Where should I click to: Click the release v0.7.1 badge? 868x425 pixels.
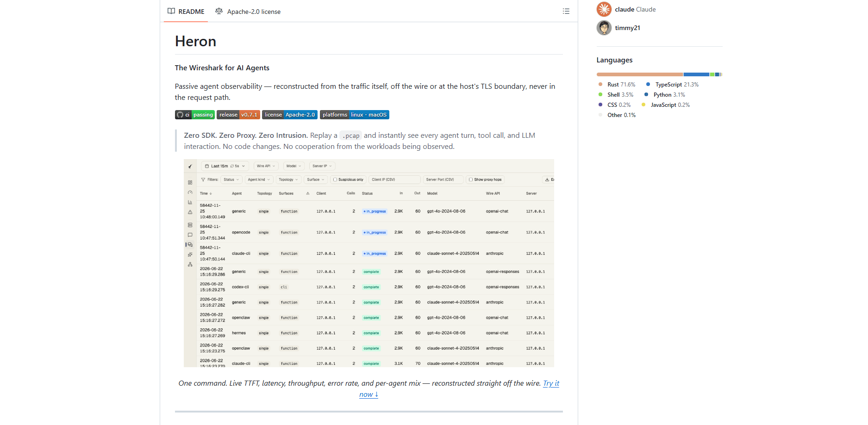(238, 115)
